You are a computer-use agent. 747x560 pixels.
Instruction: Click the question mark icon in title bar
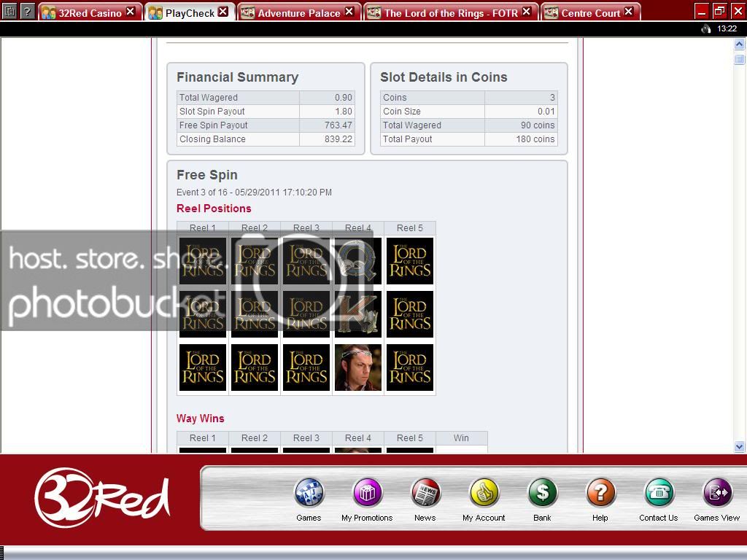(x=28, y=10)
